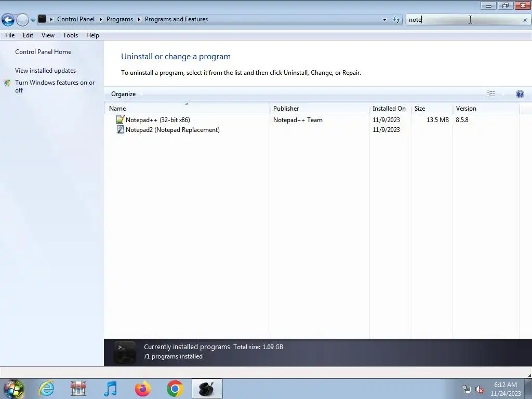Screen dimensions: 532x399
Task: Launch Google Chrome from the taskbar
Action: [175, 389]
